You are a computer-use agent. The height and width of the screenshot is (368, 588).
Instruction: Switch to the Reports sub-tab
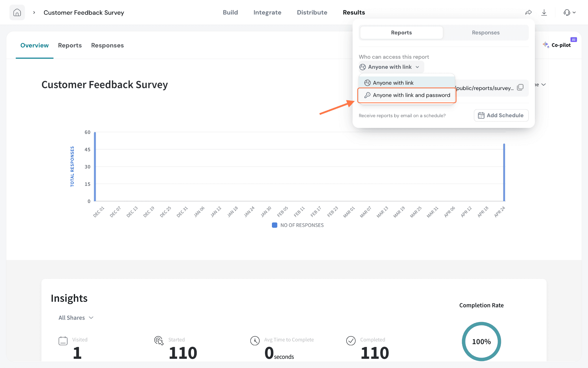pos(70,45)
